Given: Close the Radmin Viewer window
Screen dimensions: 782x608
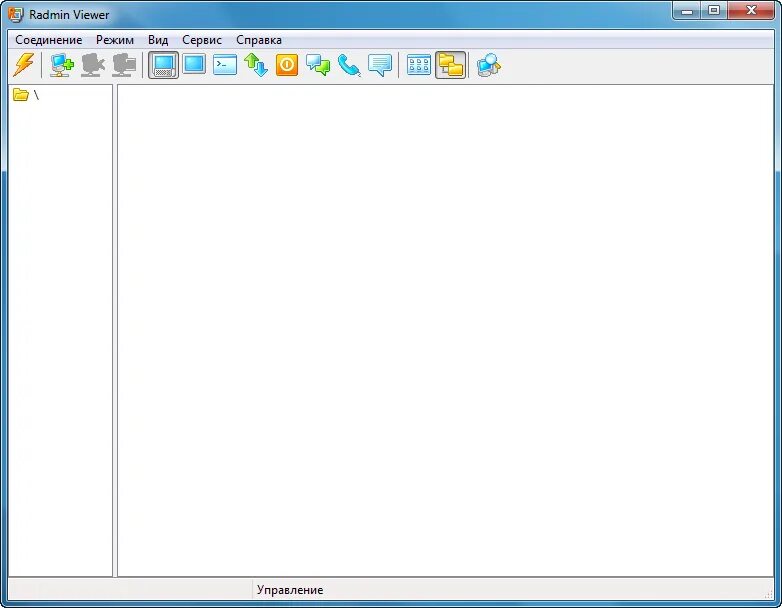Looking at the screenshot, I should pyautogui.click(x=751, y=10).
